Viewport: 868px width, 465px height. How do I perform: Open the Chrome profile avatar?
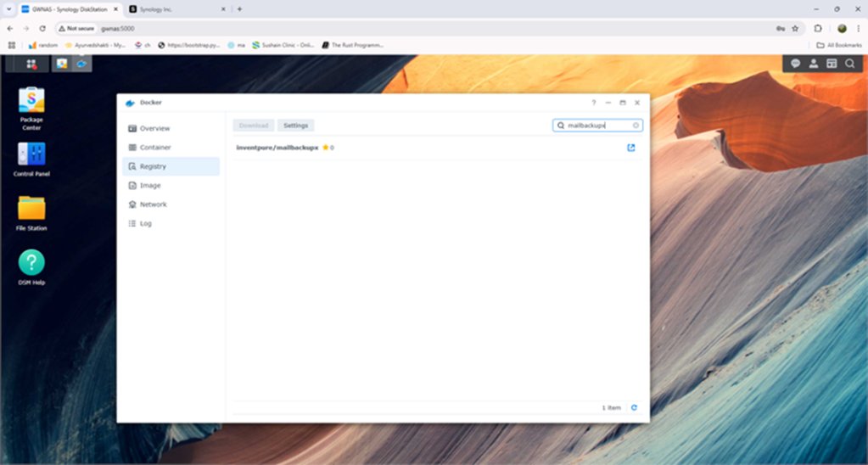point(842,28)
